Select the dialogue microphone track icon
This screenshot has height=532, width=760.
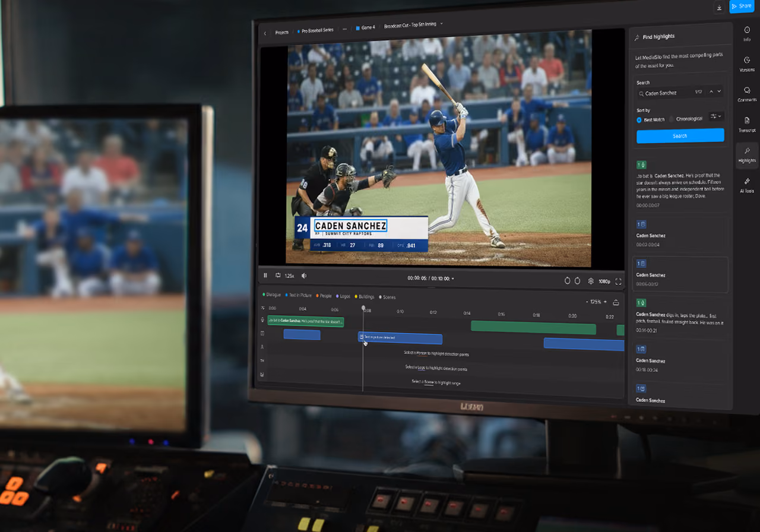[x=262, y=320]
